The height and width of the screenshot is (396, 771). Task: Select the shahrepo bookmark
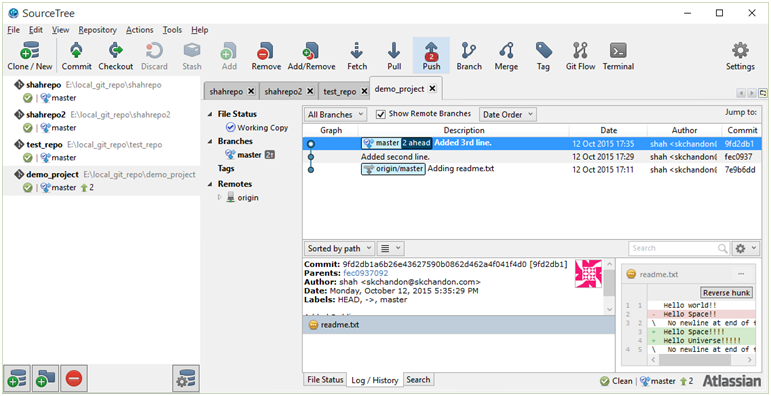(x=101, y=91)
